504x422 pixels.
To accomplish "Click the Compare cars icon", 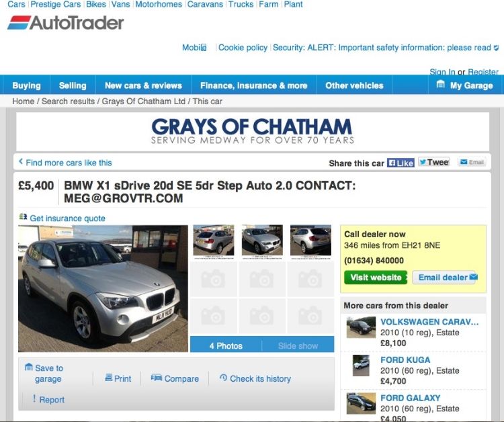I will tap(157, 378).
